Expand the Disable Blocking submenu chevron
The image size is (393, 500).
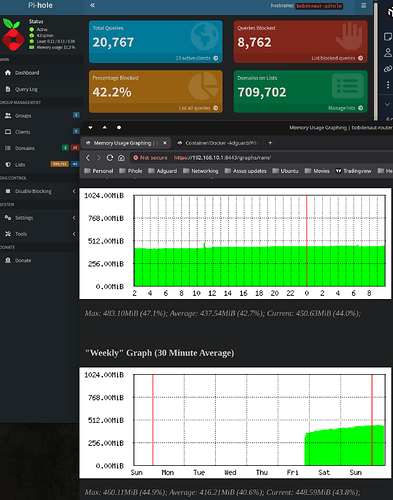click(74, 191)
